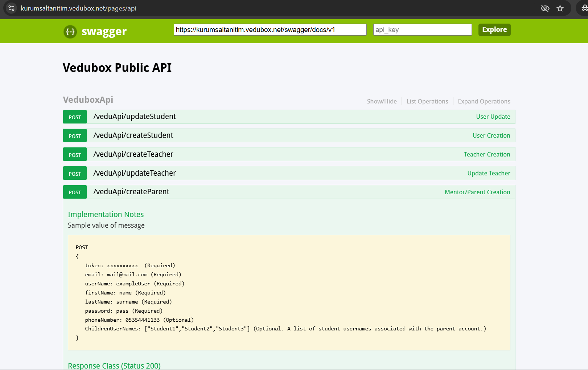Click the site info icon in address bar
This screenshot has height=370, width=588.
pos(11,8)
